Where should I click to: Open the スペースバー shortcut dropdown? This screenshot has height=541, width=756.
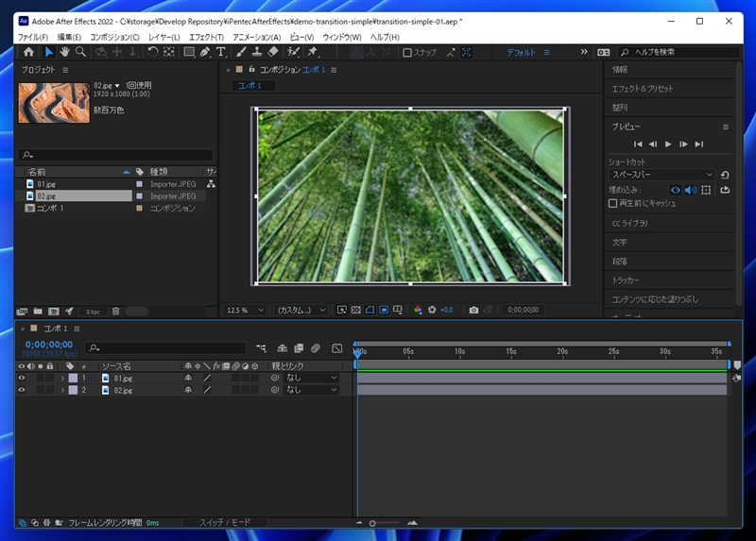point(662,175)
